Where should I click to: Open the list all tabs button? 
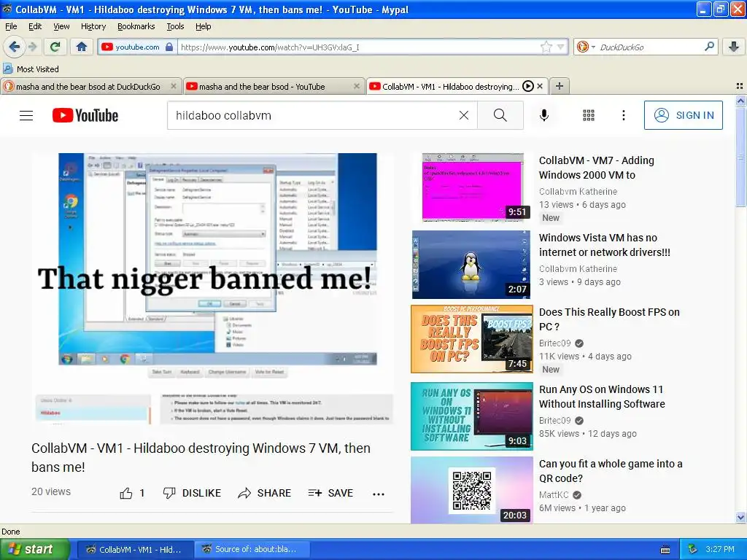tap(740, 86)
